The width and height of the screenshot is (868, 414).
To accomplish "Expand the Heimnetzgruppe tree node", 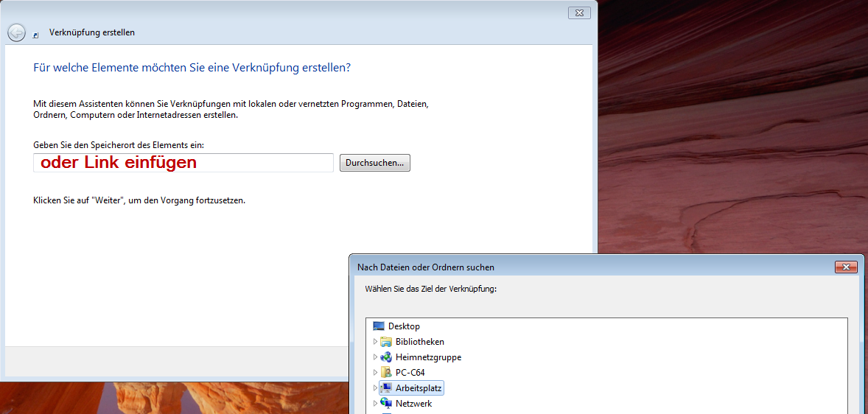I will click(375, 357).
